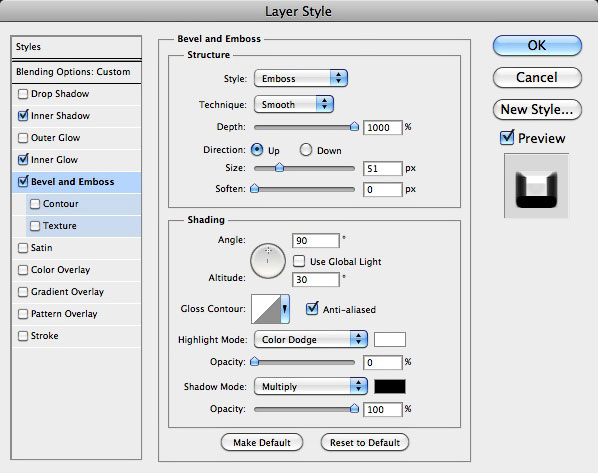The image size is (598, 473).
Task: Open the Technique dropdown showing Smooth
Action: pos(294,104)
